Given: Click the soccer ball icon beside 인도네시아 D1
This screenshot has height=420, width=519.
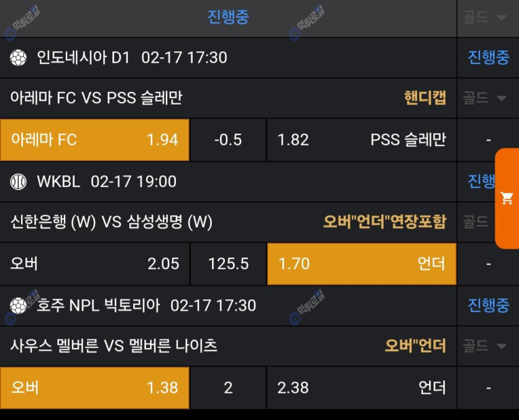Looking at the screenshot, I should click(19, 58).
